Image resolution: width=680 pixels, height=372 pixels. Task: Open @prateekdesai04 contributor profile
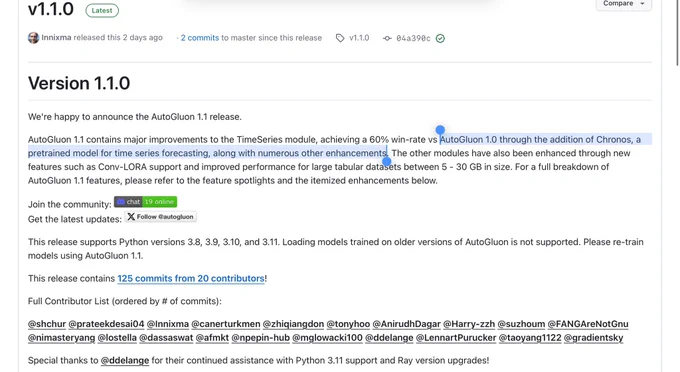coord(106,324)
